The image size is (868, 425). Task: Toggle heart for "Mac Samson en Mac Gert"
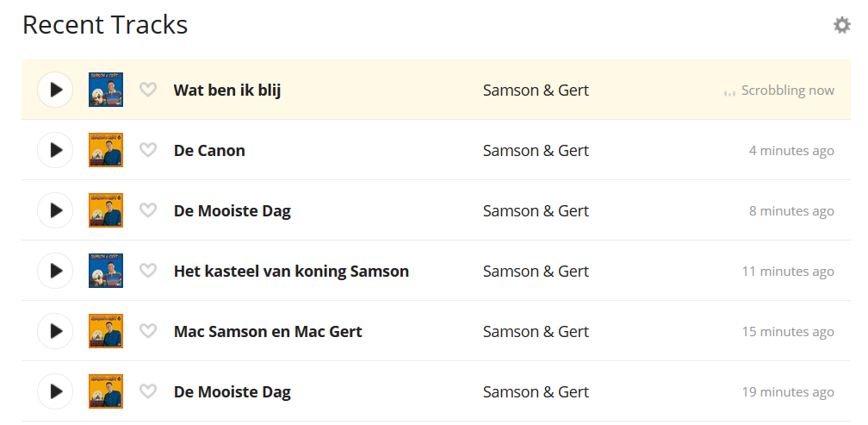point(148,331)
